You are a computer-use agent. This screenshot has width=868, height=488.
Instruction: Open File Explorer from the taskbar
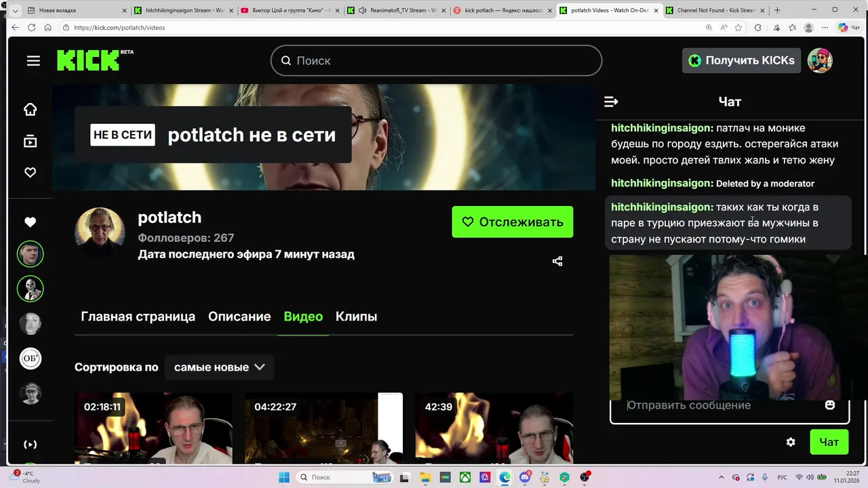425,477
